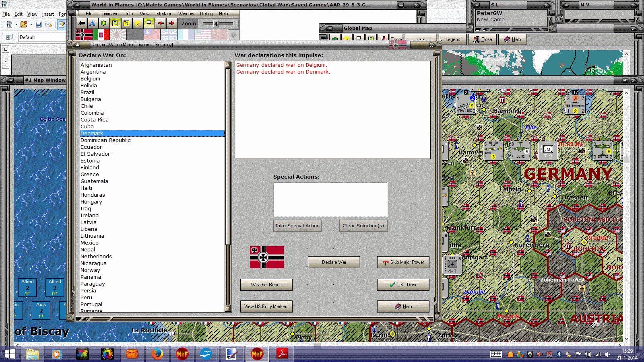Select Portugal in the country list

[x=152, y=304]
